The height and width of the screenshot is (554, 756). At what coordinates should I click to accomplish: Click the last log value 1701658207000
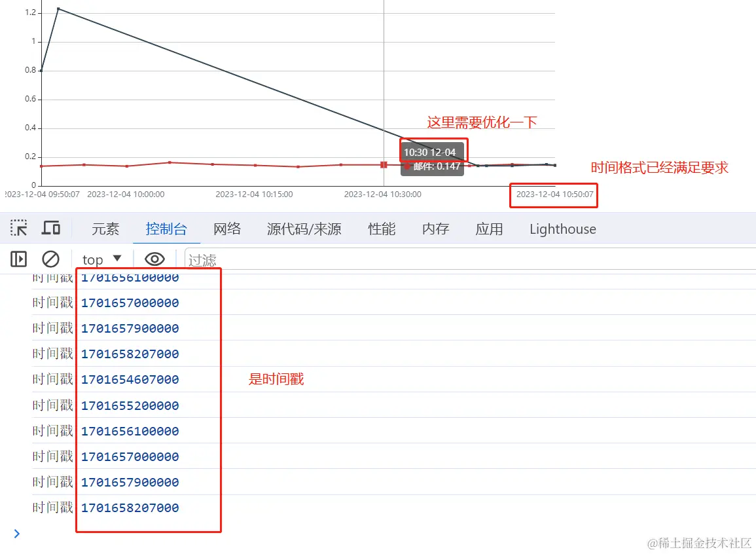(x=130, y=508)
